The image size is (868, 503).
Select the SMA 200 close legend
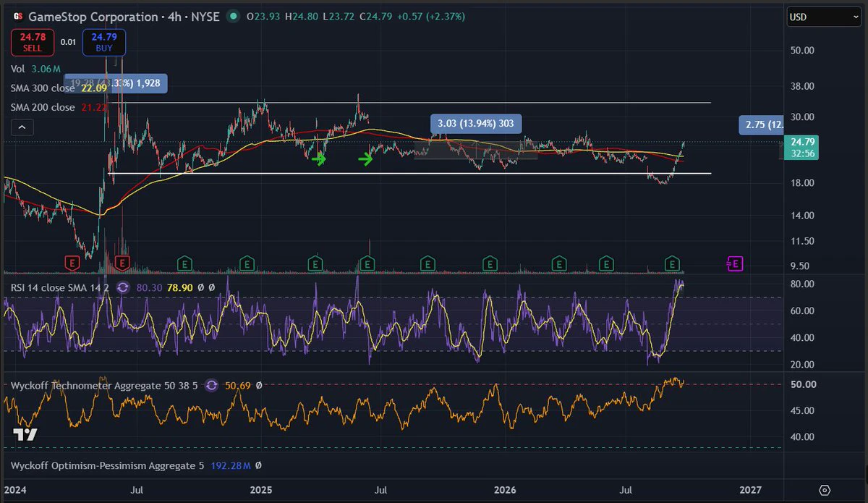[43, 107]
